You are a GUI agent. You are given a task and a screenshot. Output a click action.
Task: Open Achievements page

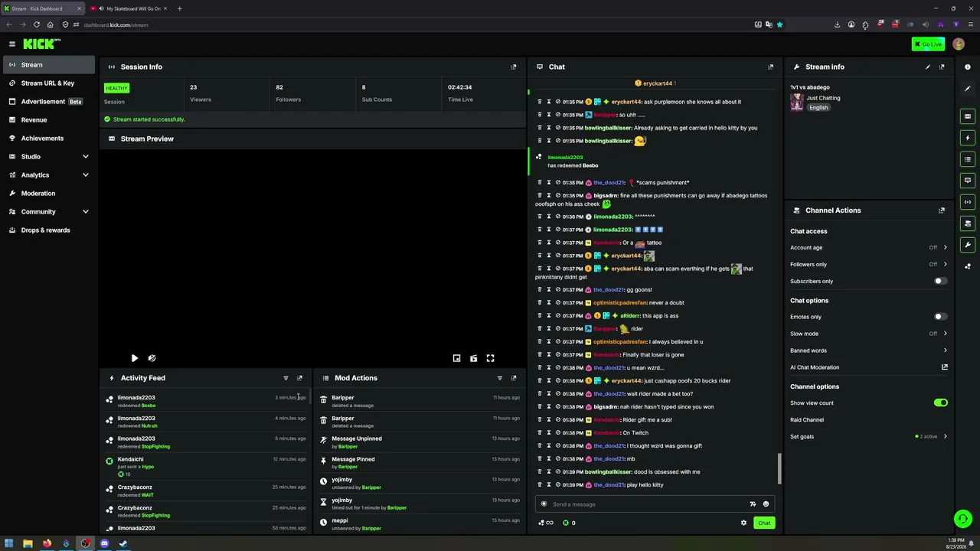[x=49, y=139]
